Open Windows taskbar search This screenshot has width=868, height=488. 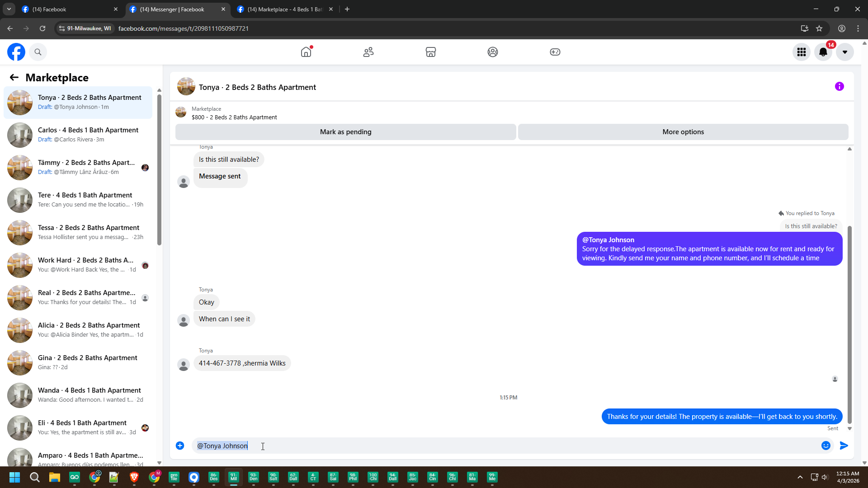[35, 477]
